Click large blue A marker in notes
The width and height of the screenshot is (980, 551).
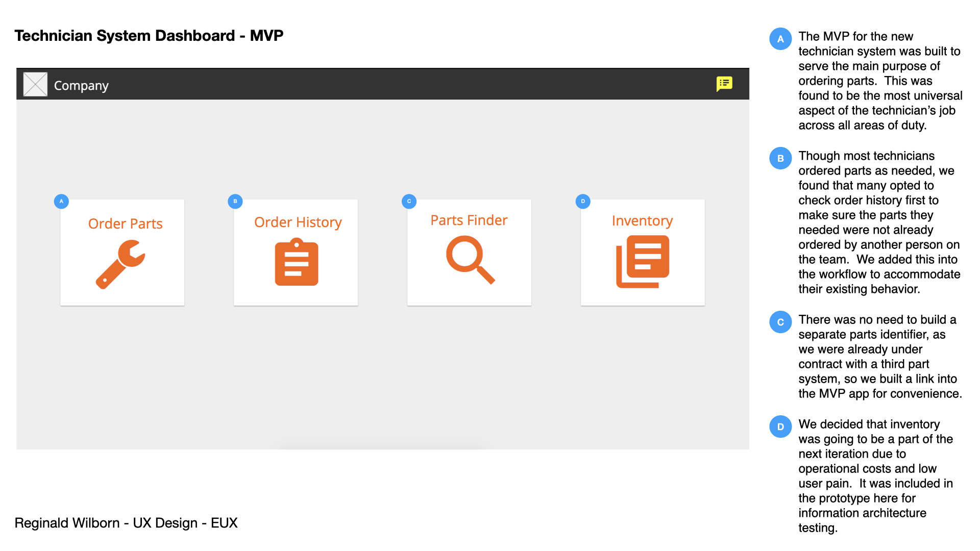point(780,39)
